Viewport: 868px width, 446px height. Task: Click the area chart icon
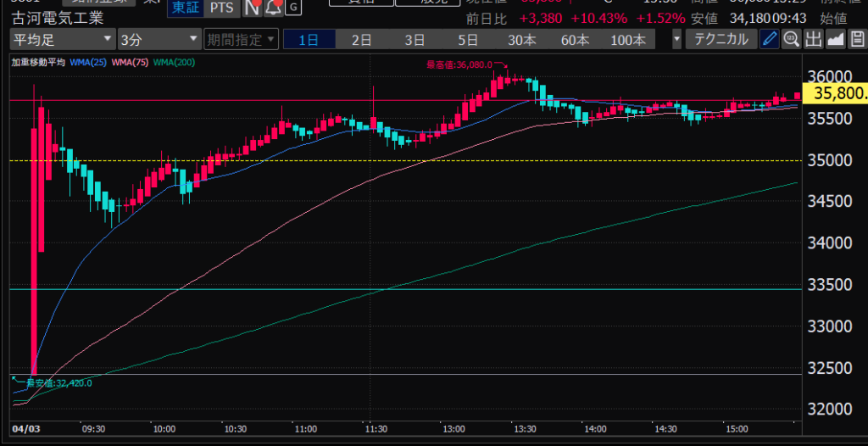835,39
